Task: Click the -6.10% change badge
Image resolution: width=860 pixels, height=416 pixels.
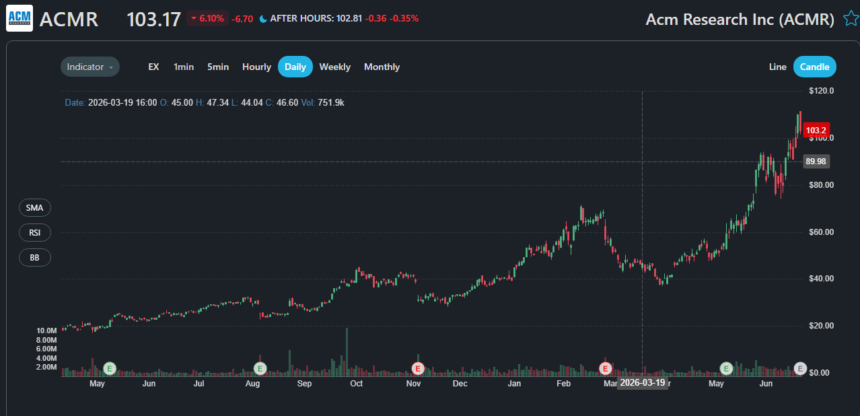Action: (207, 19)
